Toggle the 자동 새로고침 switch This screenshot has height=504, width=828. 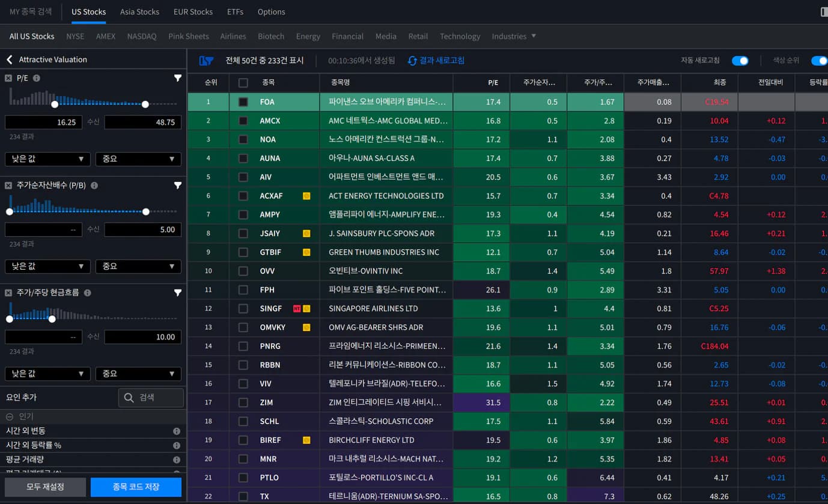tap(740, 61)
